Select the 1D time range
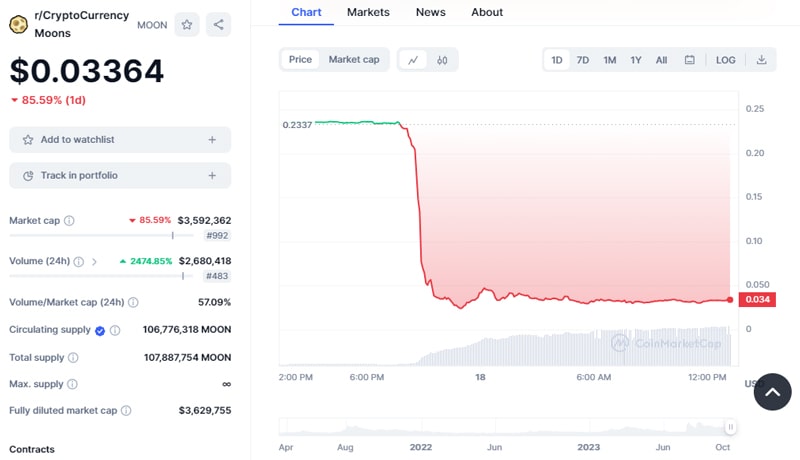Screen dimensions: 800x460 pyautogui.click(x=557, y=60)
